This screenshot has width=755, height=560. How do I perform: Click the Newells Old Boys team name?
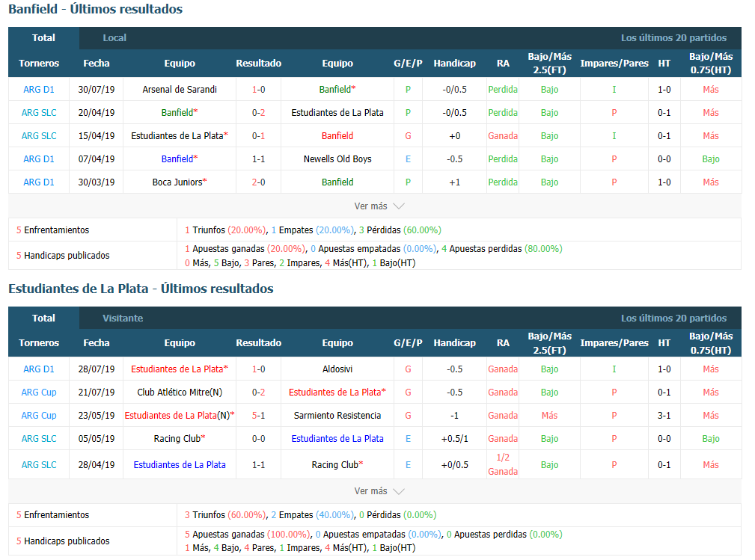(x=337, y=159)
